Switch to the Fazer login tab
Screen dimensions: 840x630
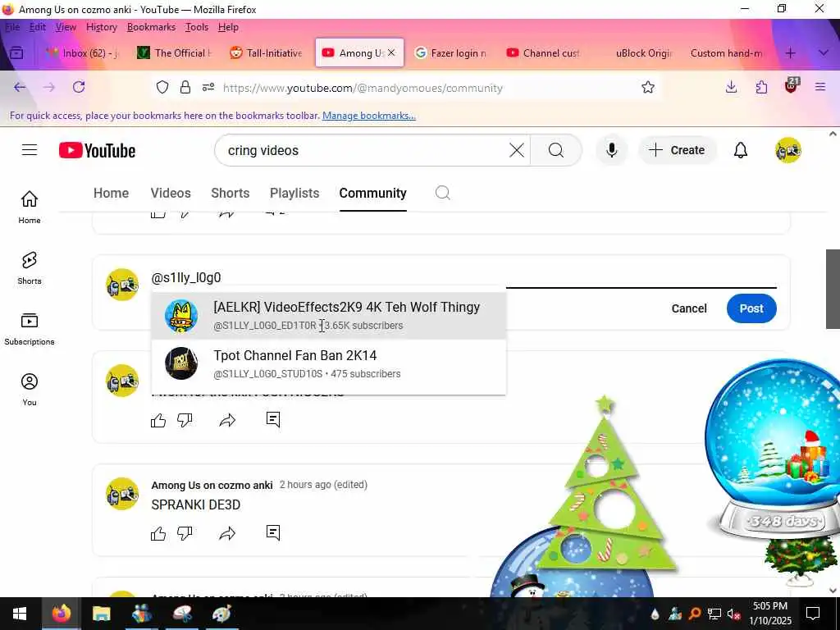pos(451,52)
